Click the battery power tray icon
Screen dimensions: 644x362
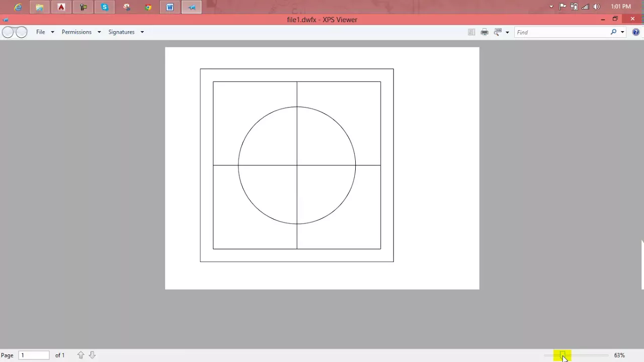[x=574, y=7]
